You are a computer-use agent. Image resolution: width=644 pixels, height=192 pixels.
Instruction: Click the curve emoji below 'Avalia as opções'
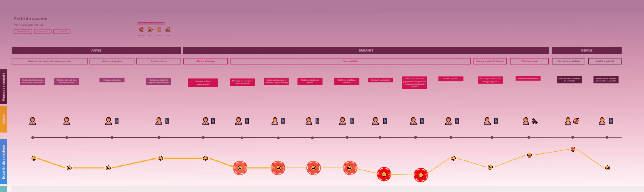108,168
